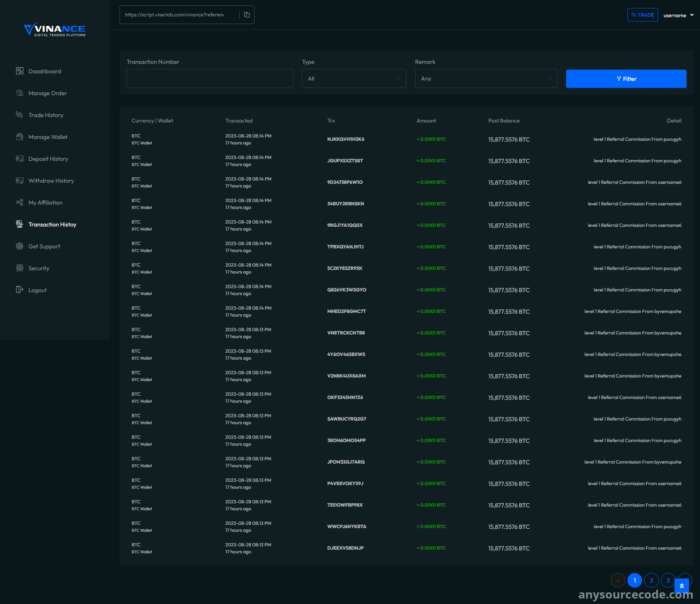Viewport: 700px width, 604px height.
Task: Go to pagination page 3
Action: (x=668, y=580)
